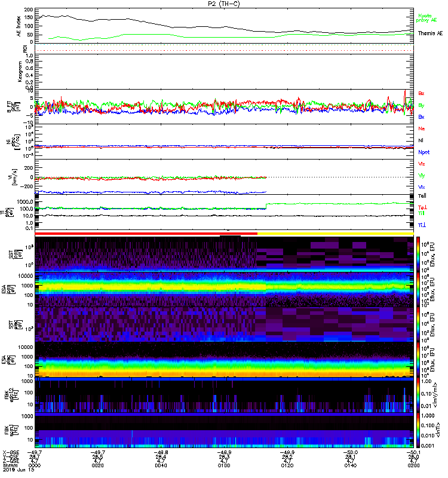The height and width of the screenshot is (478, 448).
Task: Click the red Bz legend label
Action: pyautogui.click(x=421, y=93)
